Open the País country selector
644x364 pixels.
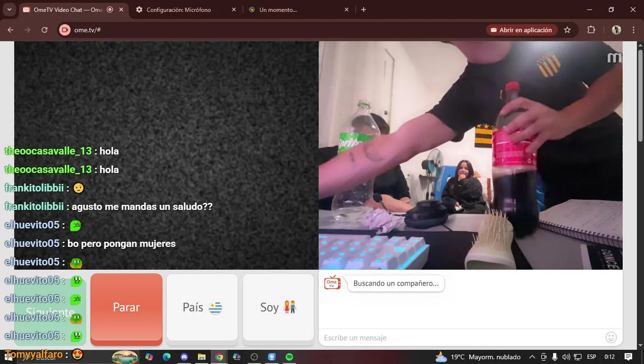click(202, 307)
